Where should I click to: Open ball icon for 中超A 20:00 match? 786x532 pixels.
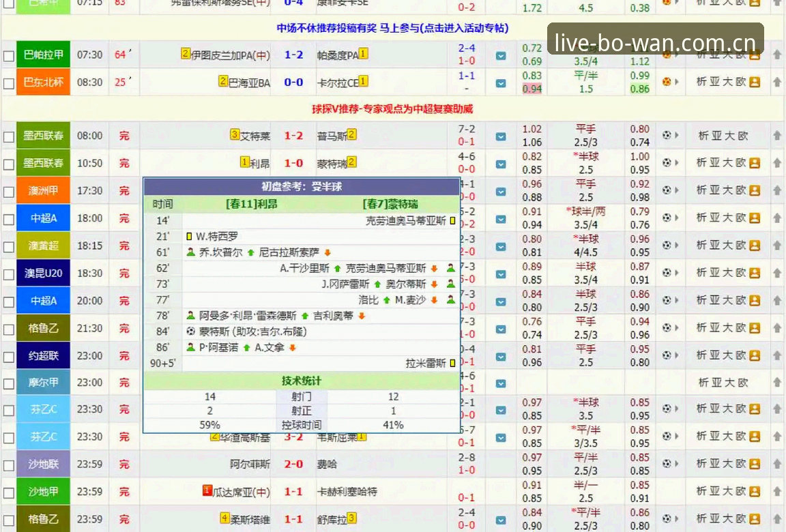coord(667,301)
